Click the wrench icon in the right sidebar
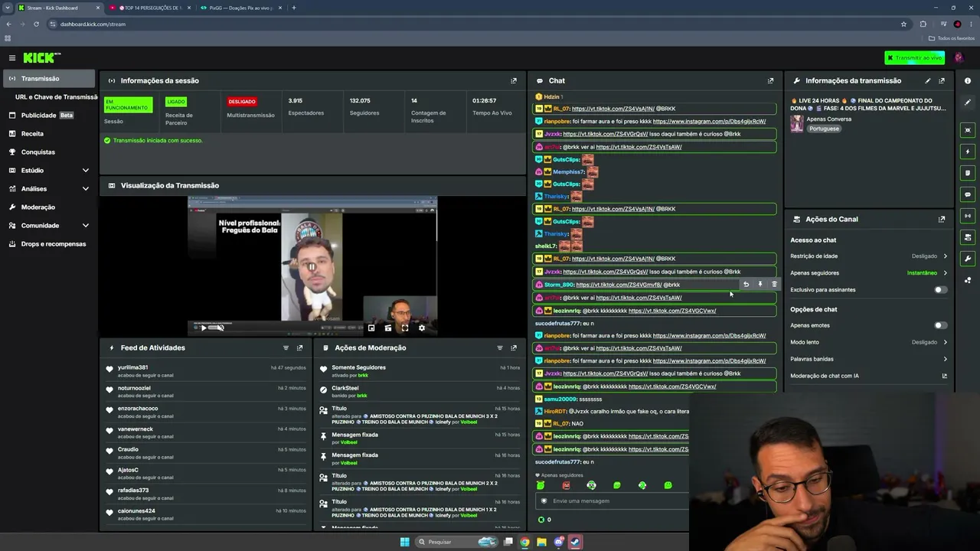 [x=968, y=259]
